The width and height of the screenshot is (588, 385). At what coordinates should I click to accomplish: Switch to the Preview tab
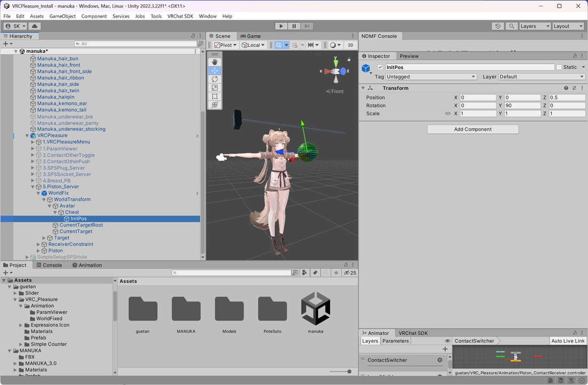[409, 56]
